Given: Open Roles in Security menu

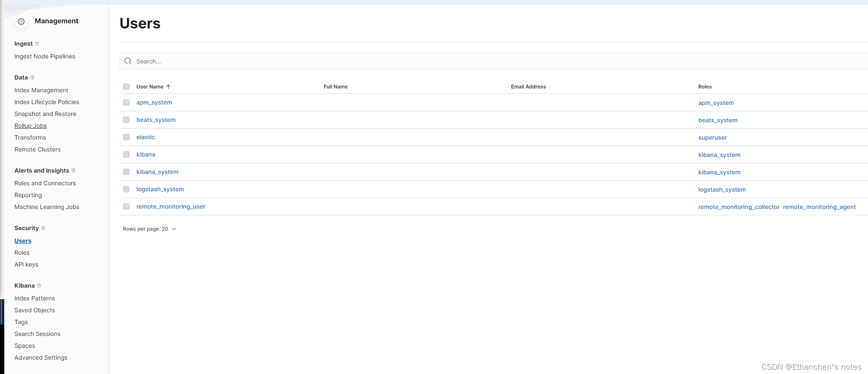Looking at the screenshot, I should pyautogui.click(x=22, y=253).
